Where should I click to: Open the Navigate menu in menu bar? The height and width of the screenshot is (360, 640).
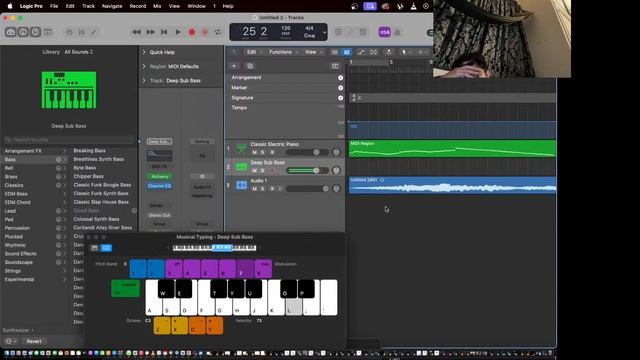(x=112, y=6)
